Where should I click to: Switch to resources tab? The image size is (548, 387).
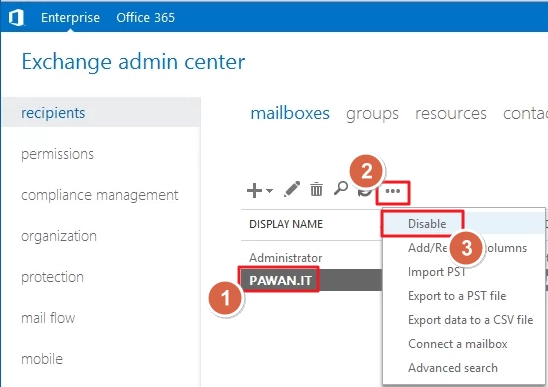point(451,114)
